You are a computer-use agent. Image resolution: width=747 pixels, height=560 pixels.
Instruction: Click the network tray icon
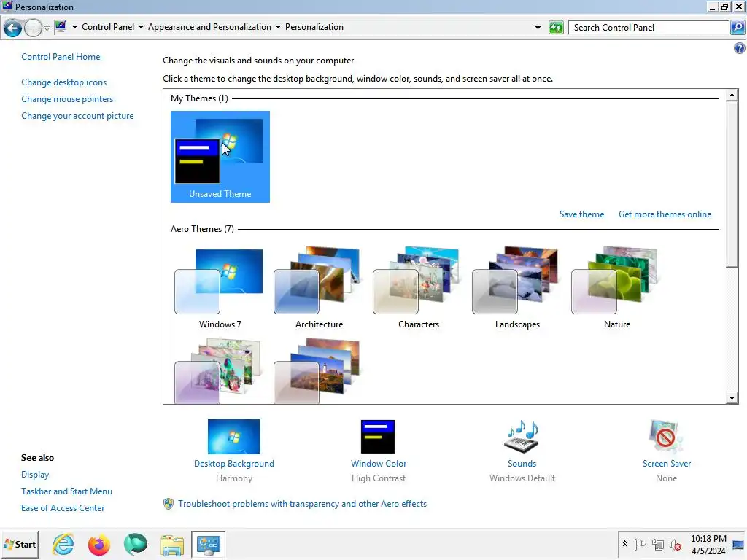[x=658, y=544]
